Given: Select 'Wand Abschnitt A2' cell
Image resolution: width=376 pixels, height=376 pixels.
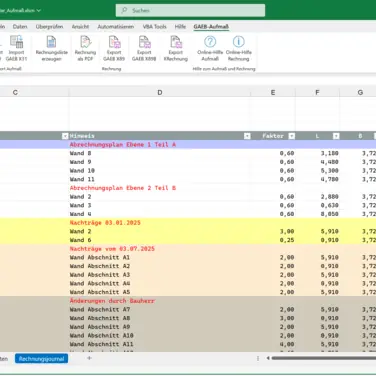Looking at the screenshot, I should point(160,266).
